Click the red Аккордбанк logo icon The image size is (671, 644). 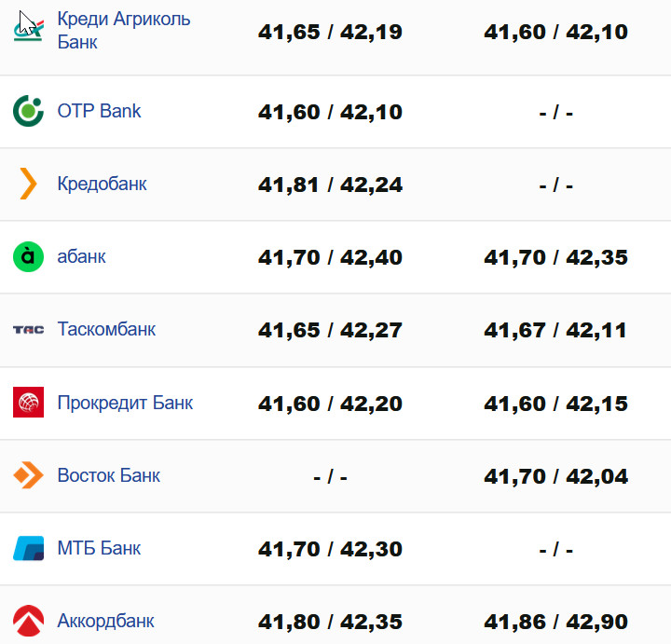[x=28, y=621]
